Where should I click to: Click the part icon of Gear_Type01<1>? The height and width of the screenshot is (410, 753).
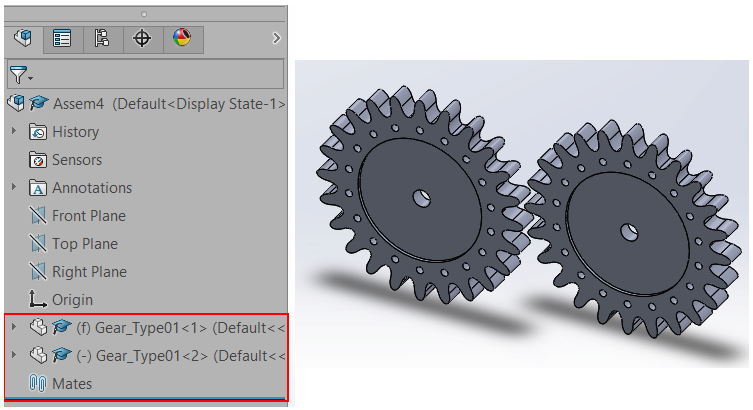click(38, 327)
